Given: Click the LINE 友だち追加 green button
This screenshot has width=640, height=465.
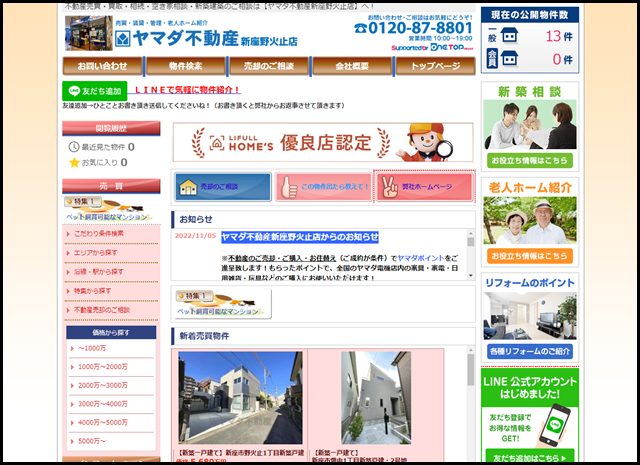Looking at the screenshot, I should point(95,91).
